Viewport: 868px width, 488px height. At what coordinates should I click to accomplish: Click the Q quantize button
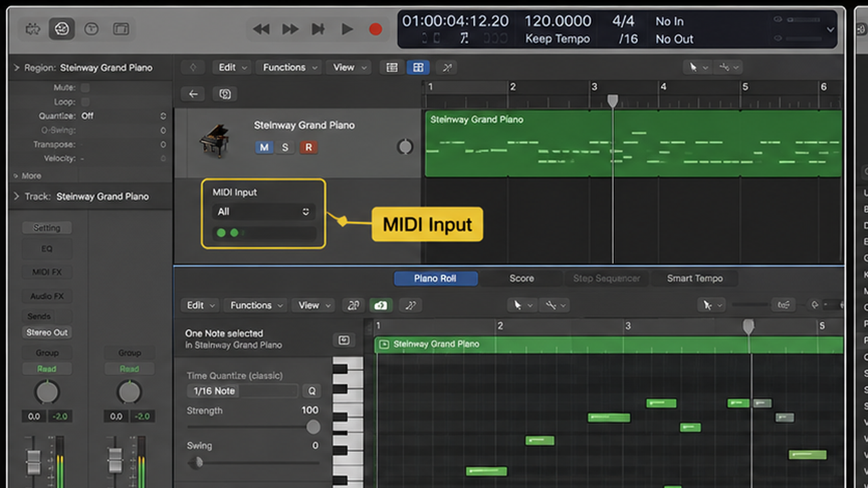[312, 391]
